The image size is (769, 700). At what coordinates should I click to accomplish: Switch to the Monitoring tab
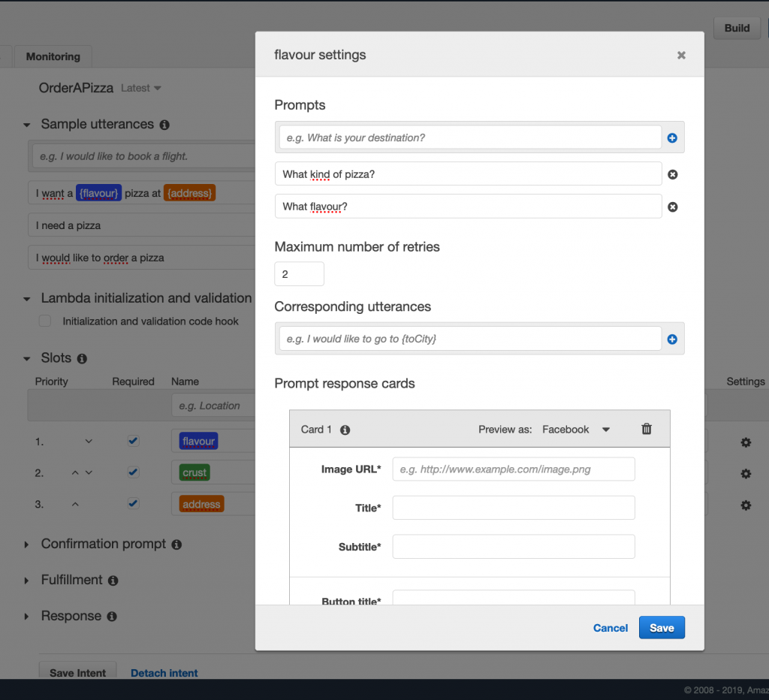click(53, 56)
